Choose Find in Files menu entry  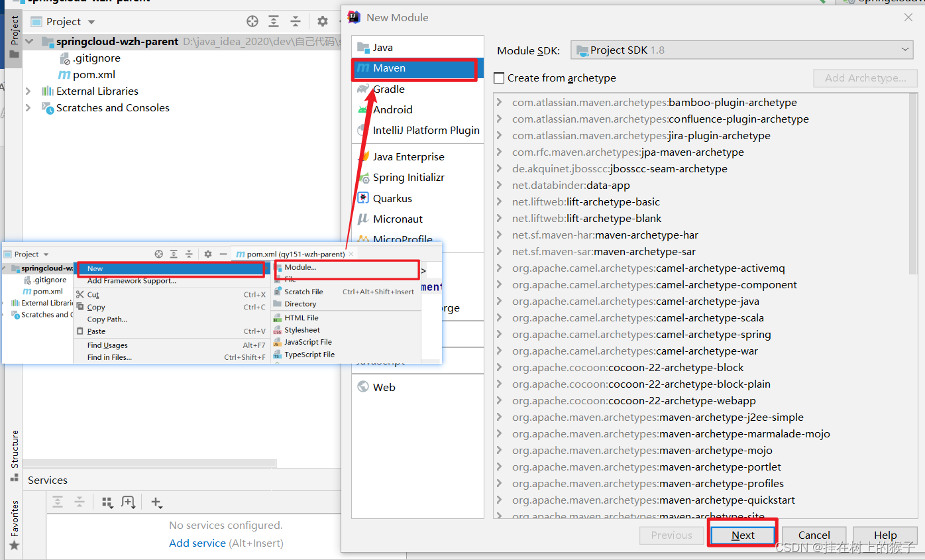pos(171,357)
